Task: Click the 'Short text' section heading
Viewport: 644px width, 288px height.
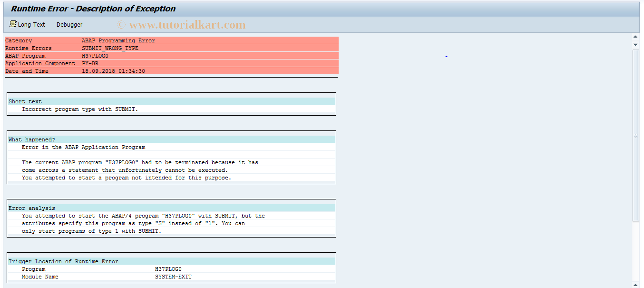Action: (x=25, y=101)
